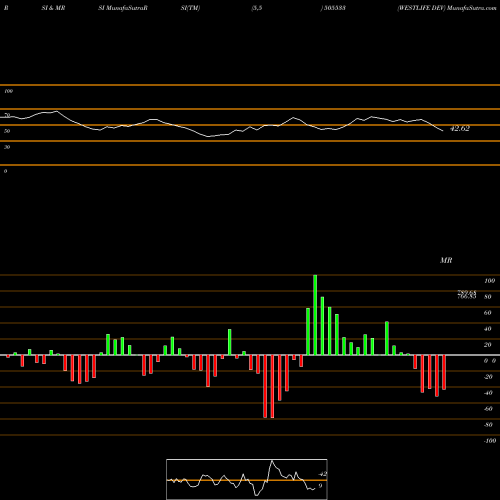The width and height of the screenshot is (500, 500).
Task: Click the rightmost red bar in MR histogram
Action: (x=444, y=372)
